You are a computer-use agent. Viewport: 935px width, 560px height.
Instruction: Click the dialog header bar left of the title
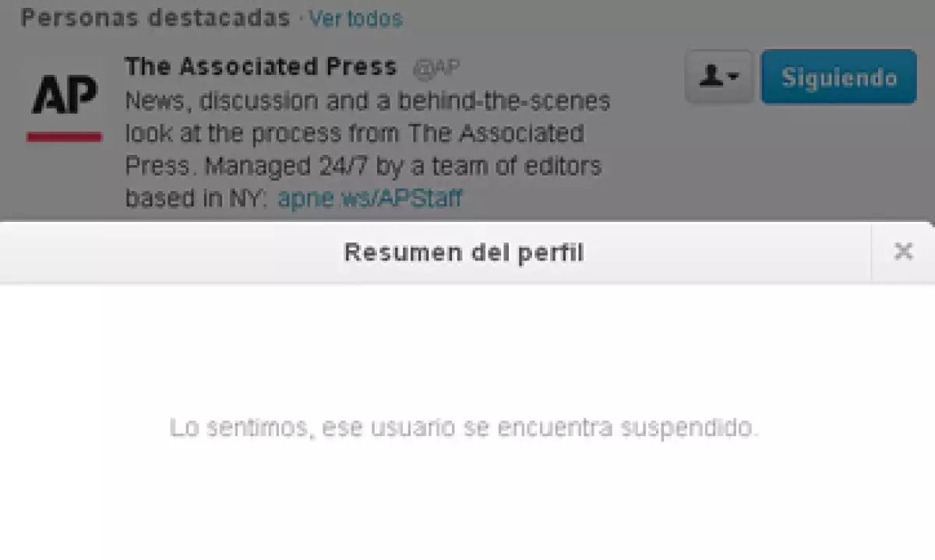[x=171, y=252]
